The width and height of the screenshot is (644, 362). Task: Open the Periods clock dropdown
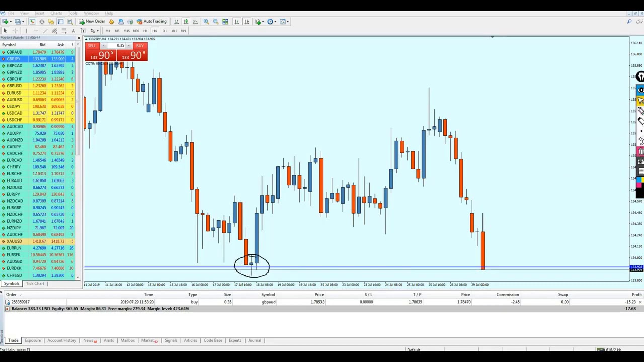272,22
